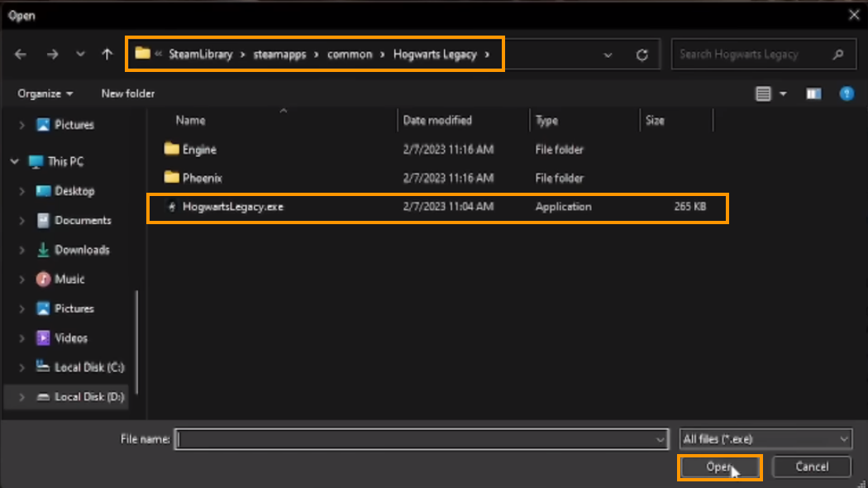Expand the Documents tree node
The height and width of the screenshot is (488, 868).
click(x=21, y=221)
